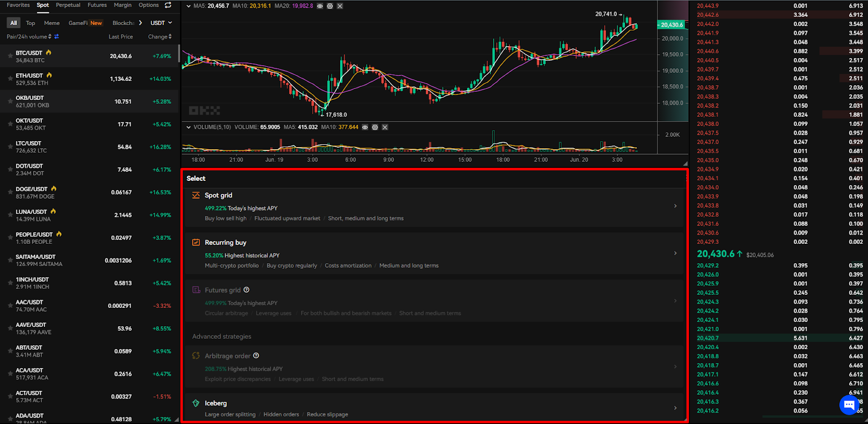Viewport: 868px width, 424px height.
Task: Open the DOT/USDT pair row
Action: [90, 170]
